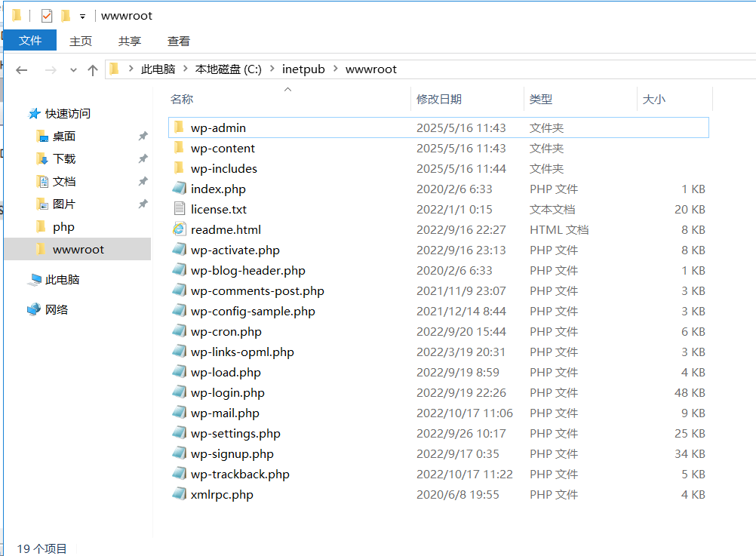The height and width of the screenshot is (556, 756).
Task: Click the wp-login.php file icon
Action: pos(179,392)
